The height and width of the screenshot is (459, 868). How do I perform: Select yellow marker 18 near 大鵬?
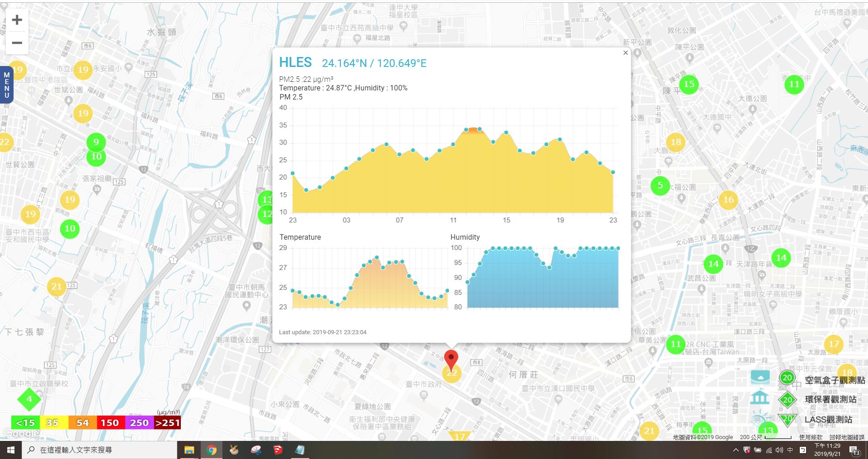tap(676, 142)
